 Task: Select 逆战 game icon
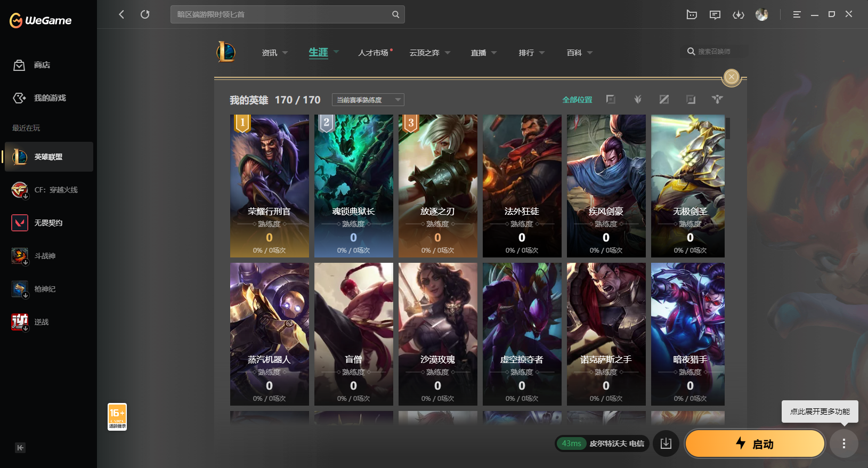[20, 322]
